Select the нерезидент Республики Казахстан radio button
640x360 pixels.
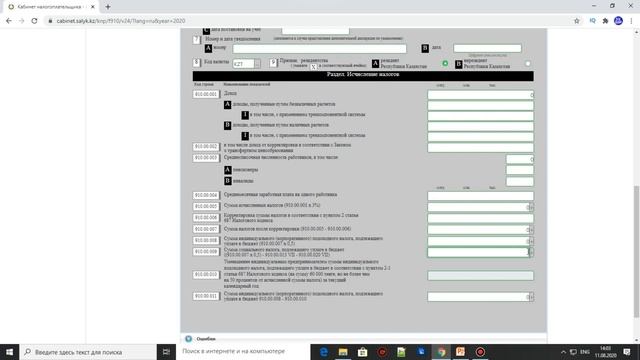tap(528, 64)
